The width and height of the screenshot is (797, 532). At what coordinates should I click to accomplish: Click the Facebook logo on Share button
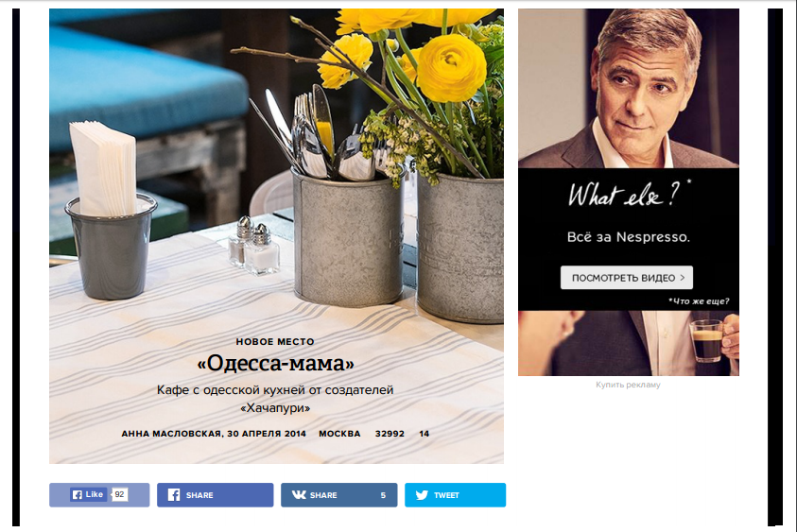(x=174, y=495)
